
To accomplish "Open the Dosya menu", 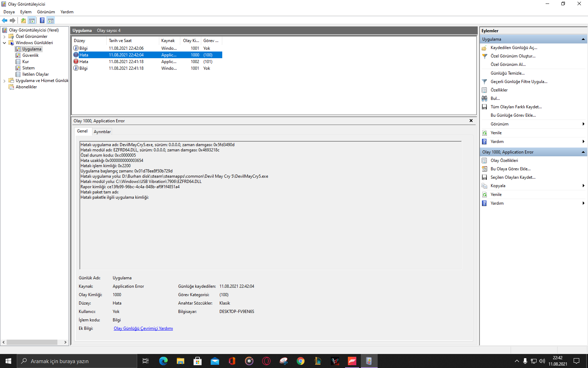I will coord(9,12).
